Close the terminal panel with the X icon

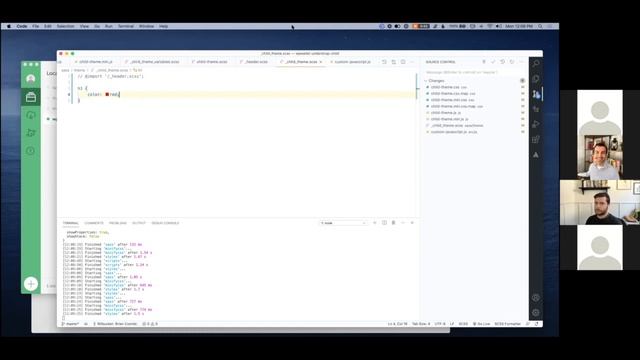tap(412, 223)
